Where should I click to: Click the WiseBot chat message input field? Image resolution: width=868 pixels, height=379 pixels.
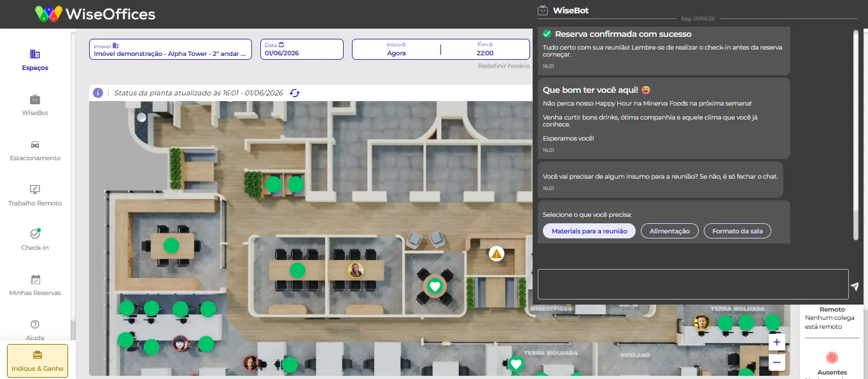(693, 284)
